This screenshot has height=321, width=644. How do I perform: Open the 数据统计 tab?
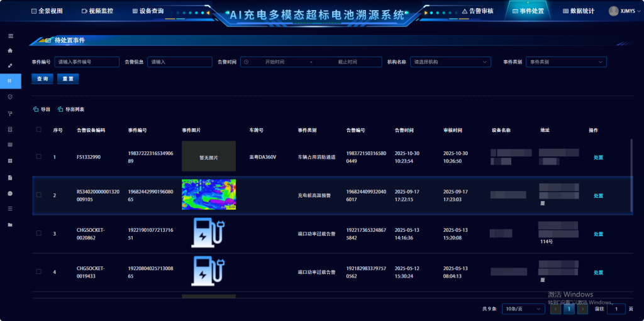[x=578, y=11]
